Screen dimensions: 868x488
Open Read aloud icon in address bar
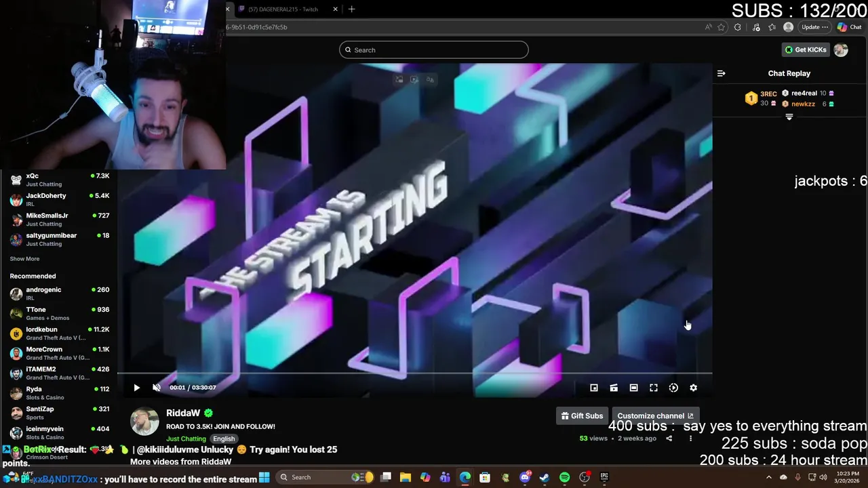pyautogui.click(x=708, y=27)
